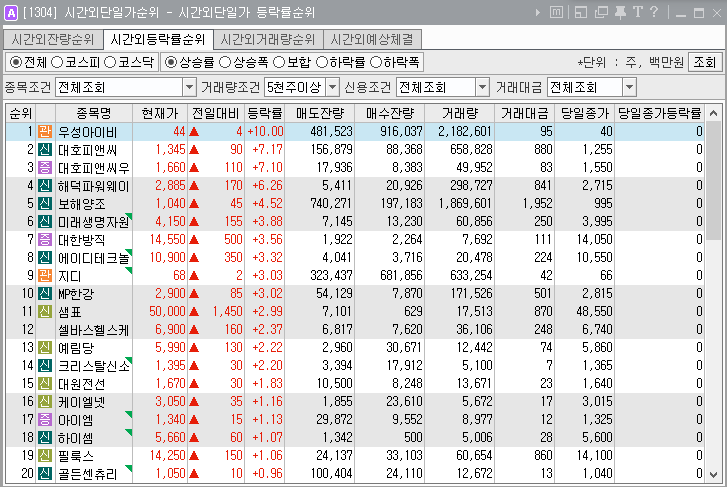Select the 우성아이비 stock name
This screenshot has width=727, height=487.
pos(88,132)
